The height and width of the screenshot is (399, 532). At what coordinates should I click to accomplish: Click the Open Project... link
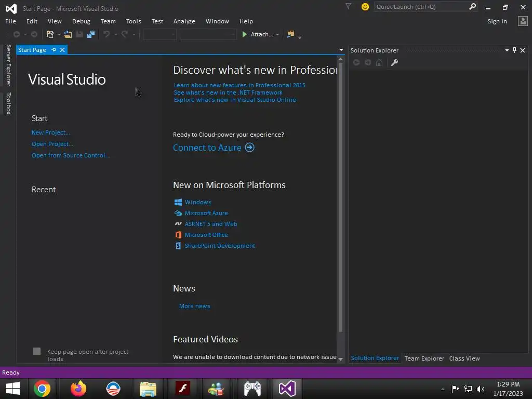tap(52, 144)
